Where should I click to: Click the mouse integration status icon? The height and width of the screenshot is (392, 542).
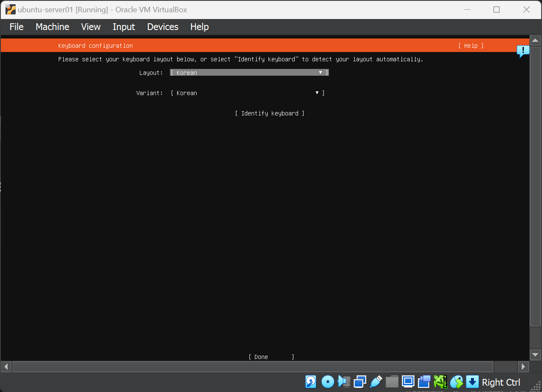pyautogui.click(x=456, y=382)
